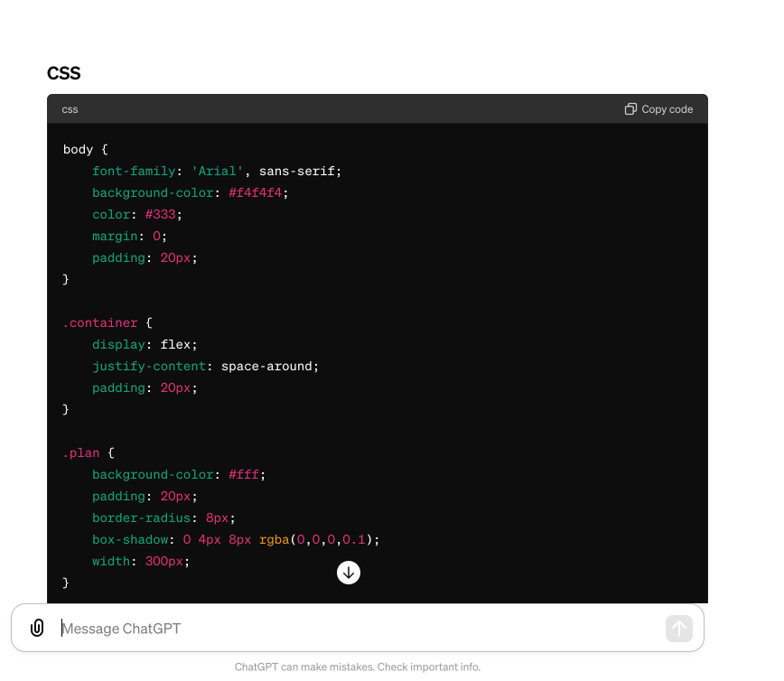
Task: Click the display: flex line
Action: click(145, 344)
